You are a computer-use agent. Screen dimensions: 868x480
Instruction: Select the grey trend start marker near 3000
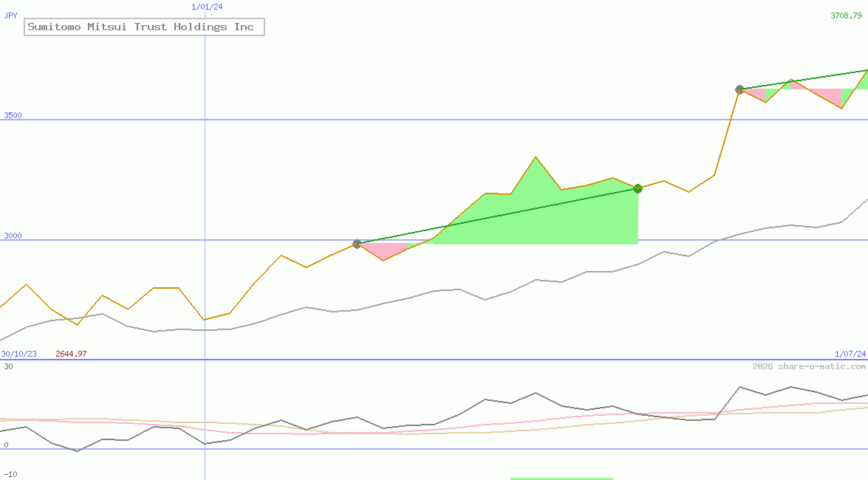tap(357, 244)
